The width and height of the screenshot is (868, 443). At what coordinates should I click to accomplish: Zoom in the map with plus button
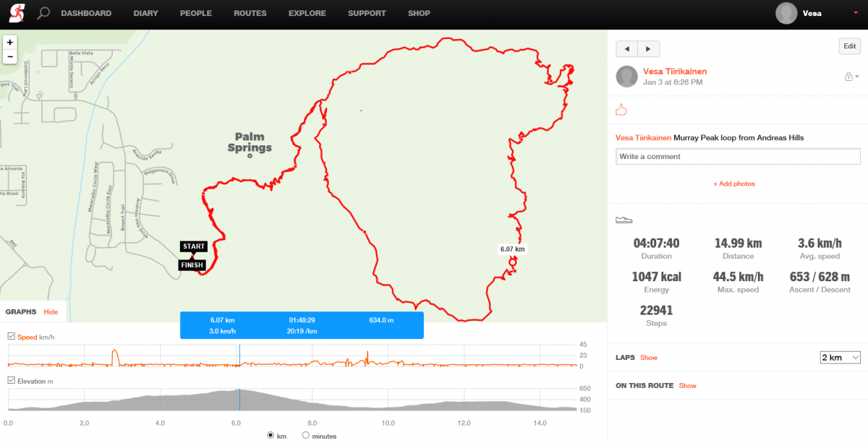[10, 43]
